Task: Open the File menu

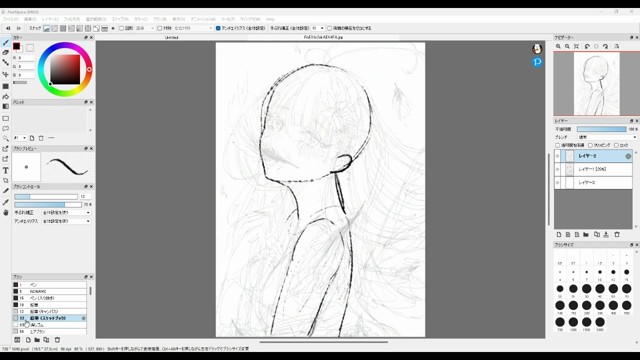Action: 11,19
